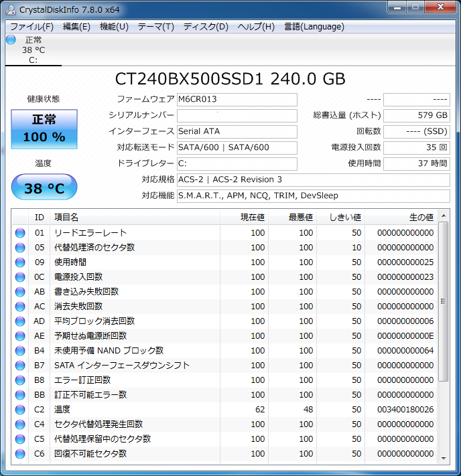Click the 対応規格 field ACS-2 Revision 3

pyautogui.click(x=314, y=180)
